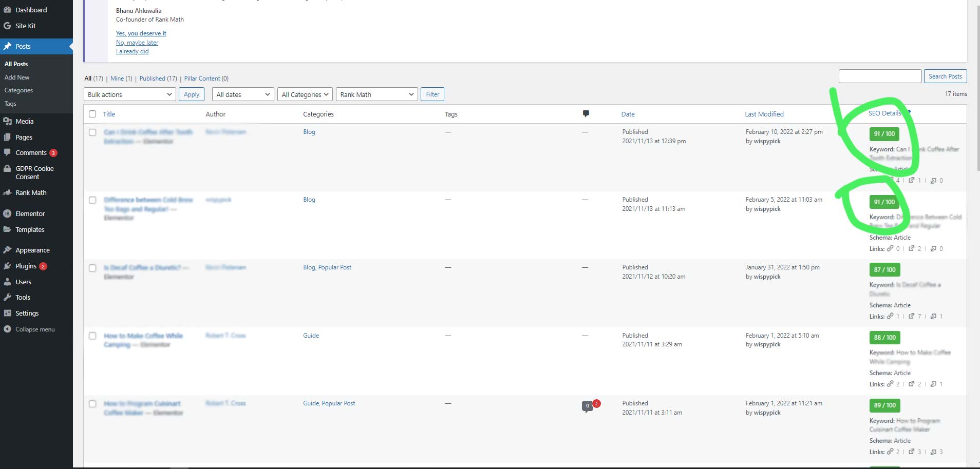Show only Mine posts
980x469 pixels.
tap(116, 78)
